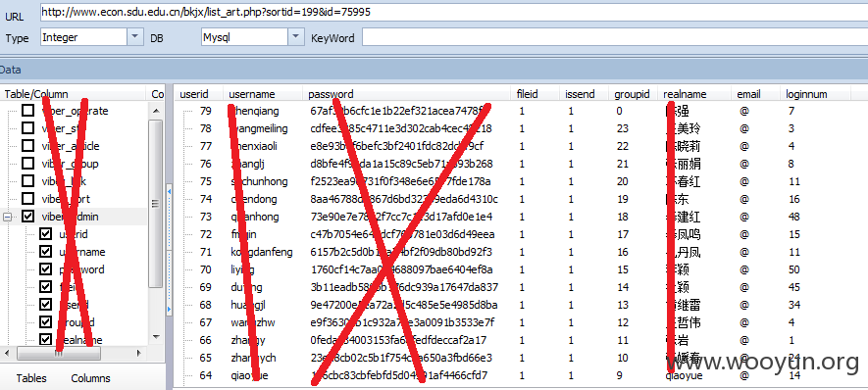
Task: Click username cell kongdanfeng
Action: [x=262, y=252]
